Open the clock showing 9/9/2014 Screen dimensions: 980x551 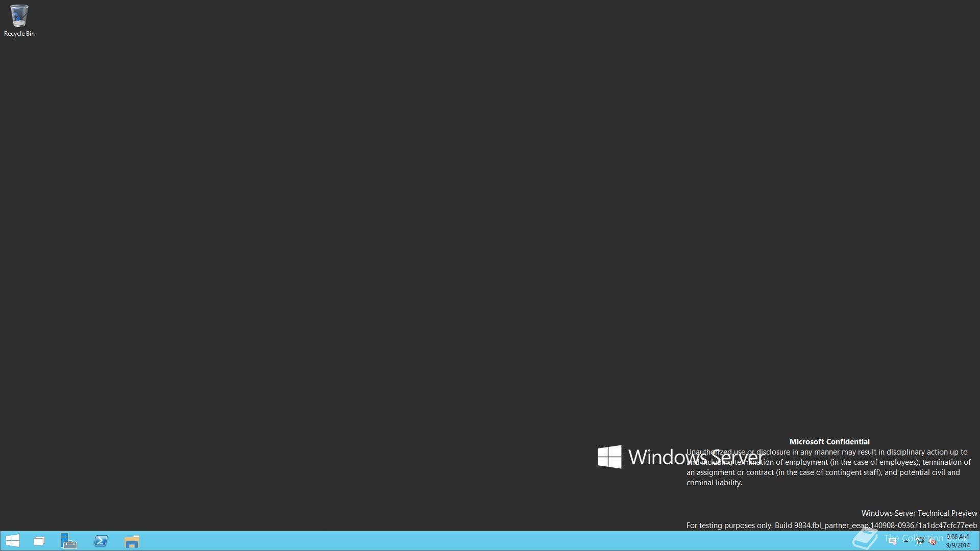point(958,541)
